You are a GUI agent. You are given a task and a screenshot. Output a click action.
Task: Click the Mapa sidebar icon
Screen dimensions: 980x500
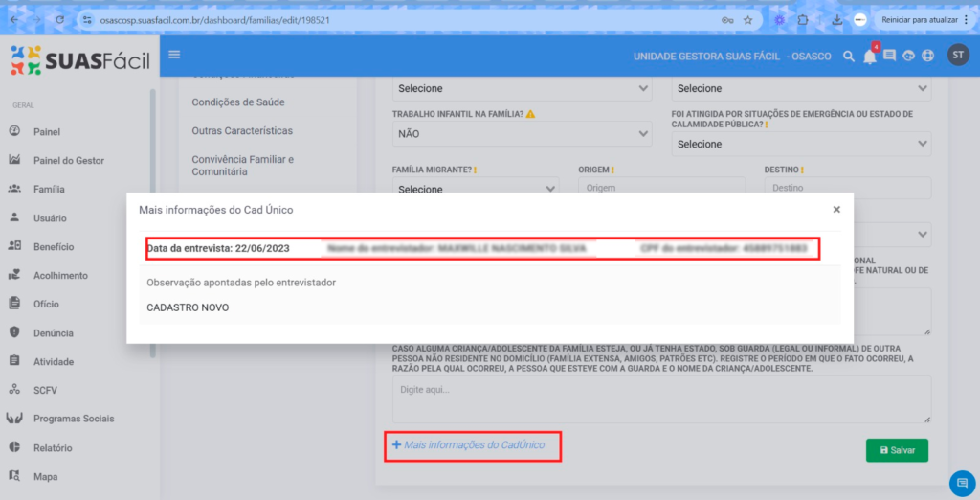point(14,476)
